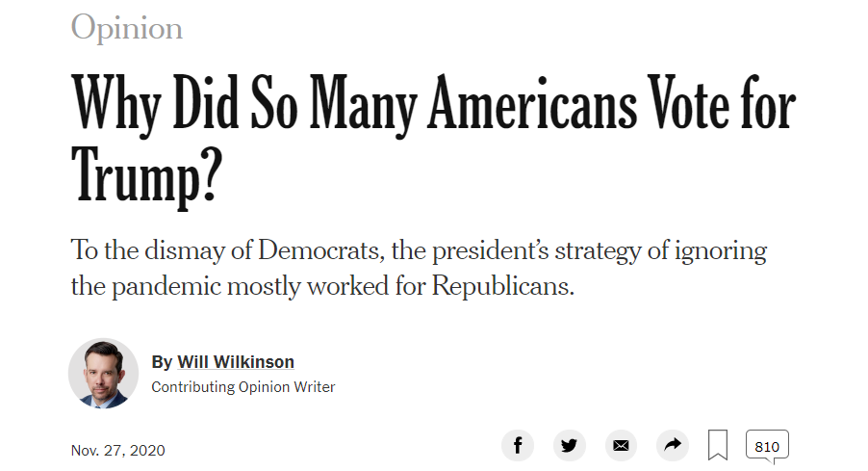Send the article via email icon
Viewport: 868px width, 471px height.
(621, 445)
